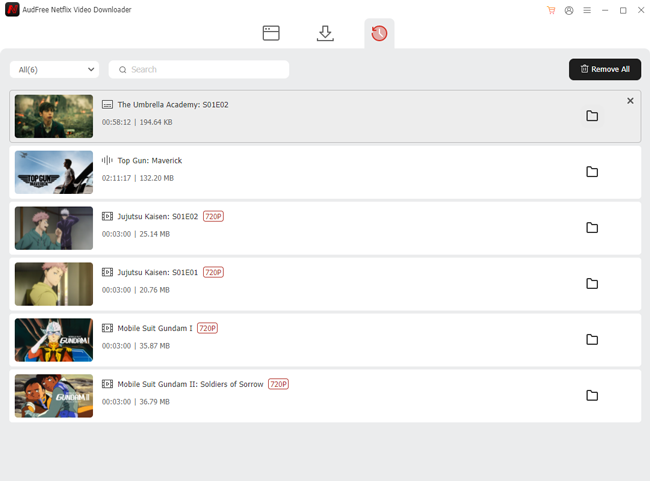
Task: Click the AudFree Netflix Video Downloader title
Action: pos(77,10)
